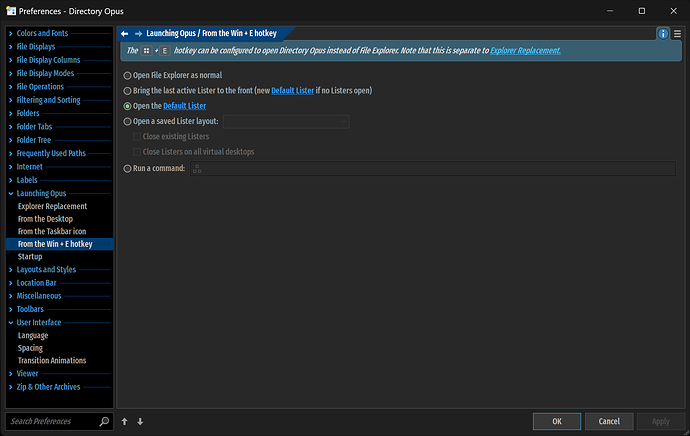Screen dimensions: 690x436
Task: Expand the Internet category
Action: click(x=11, y=167)
